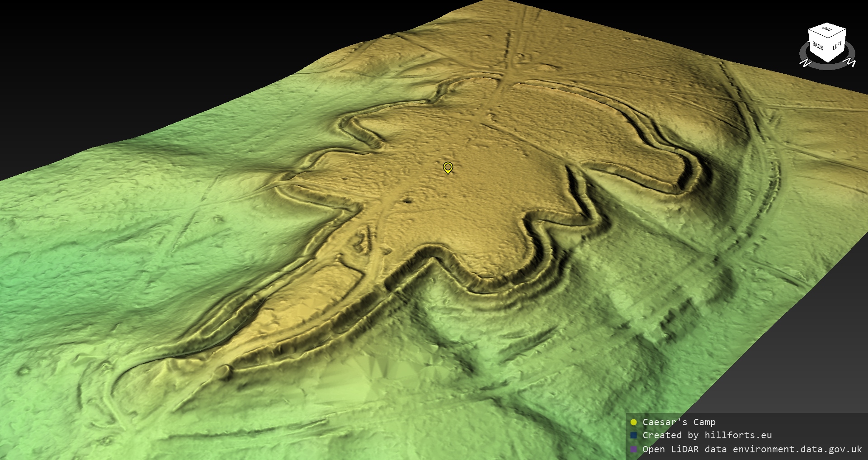Select the Caesar's Camp legend label
Image resolution: width=868 pixels, height=460 pixels.
click(x=679, y=422)
